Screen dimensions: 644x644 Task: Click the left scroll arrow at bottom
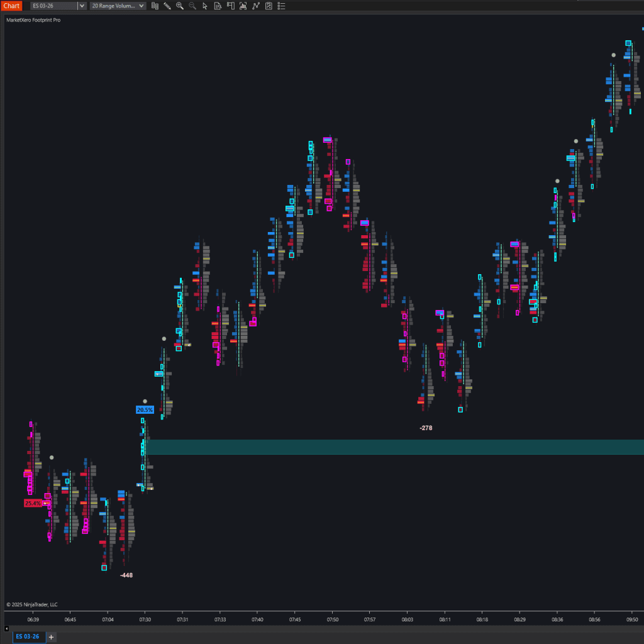[7, 628]
